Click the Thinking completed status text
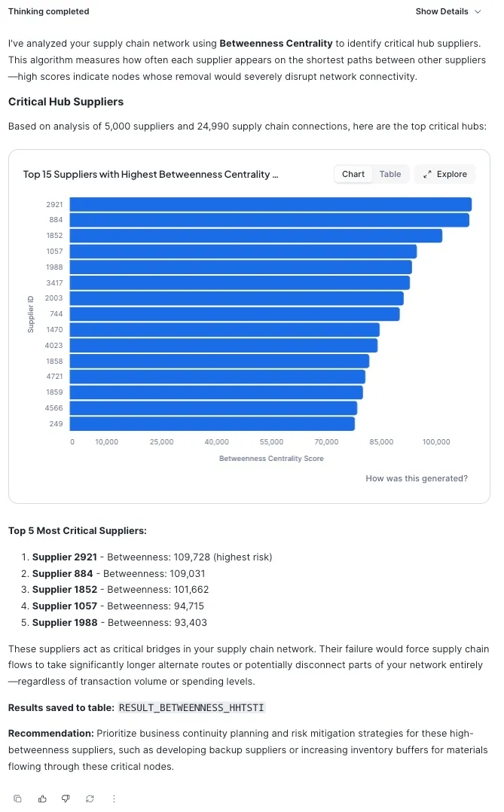This screenshot has width=504, height=812. [x=48, y=11]
